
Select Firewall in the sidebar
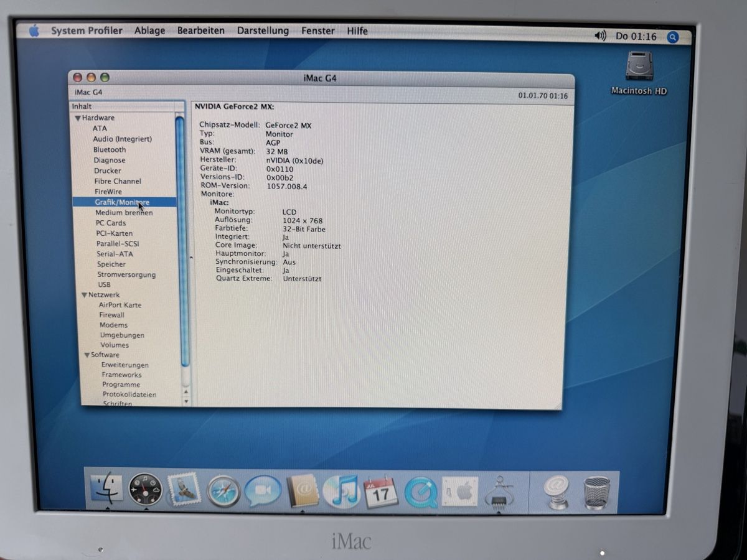coord(112,315)
